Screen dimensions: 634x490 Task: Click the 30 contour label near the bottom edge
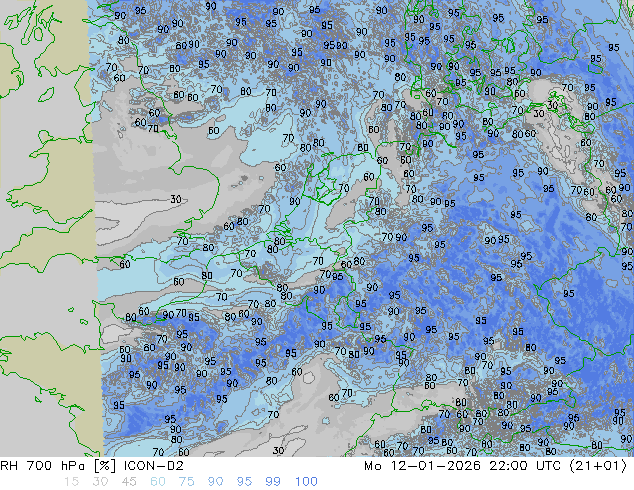278,450
